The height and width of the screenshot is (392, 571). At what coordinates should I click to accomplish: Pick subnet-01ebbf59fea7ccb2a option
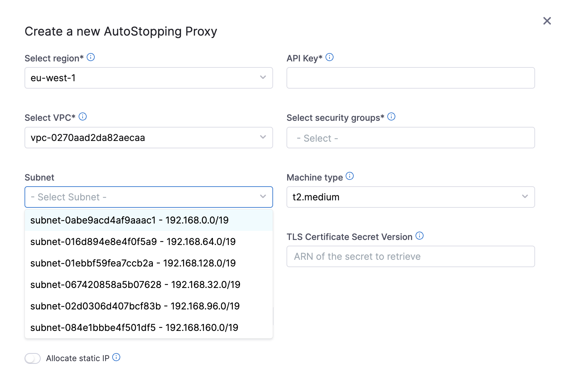133,263
